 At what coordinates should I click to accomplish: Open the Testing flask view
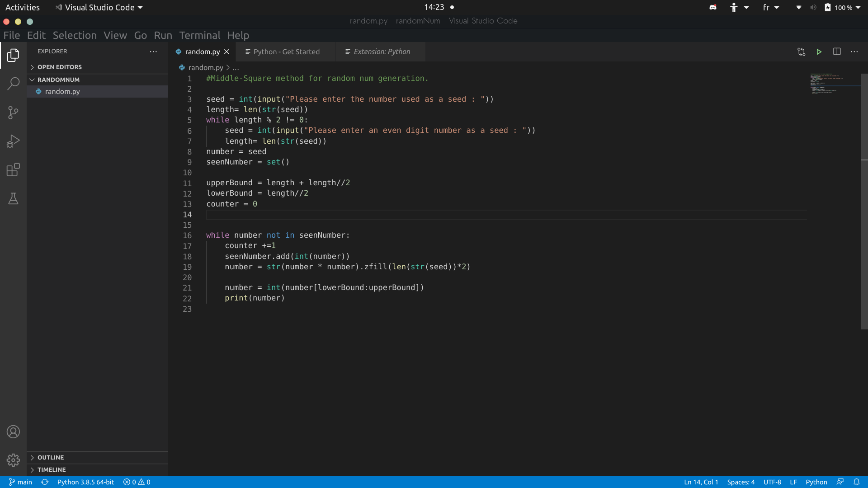click(13, 199)
